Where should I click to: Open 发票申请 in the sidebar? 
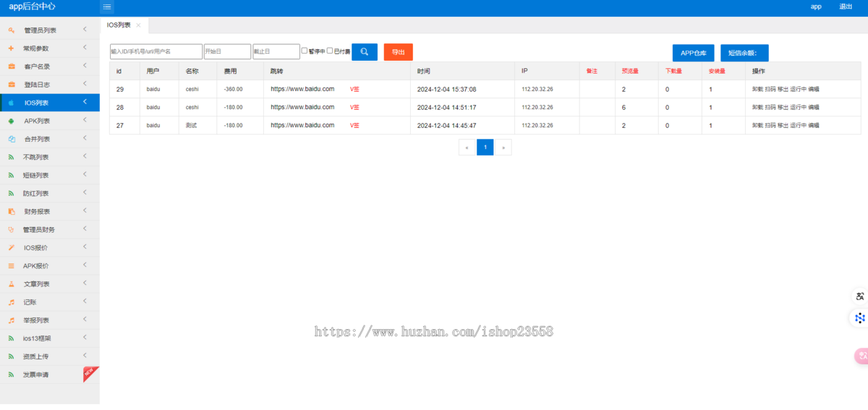(35, 375)
